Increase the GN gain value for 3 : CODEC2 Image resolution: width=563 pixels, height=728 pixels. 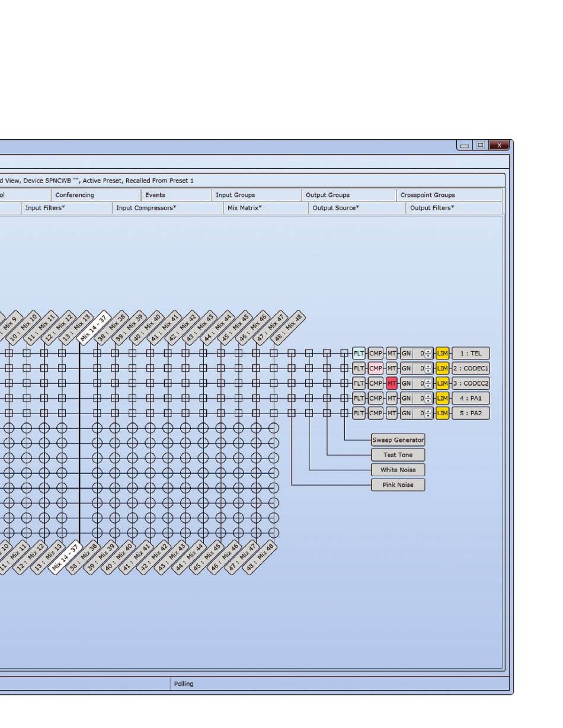click(x=428, y=381)
